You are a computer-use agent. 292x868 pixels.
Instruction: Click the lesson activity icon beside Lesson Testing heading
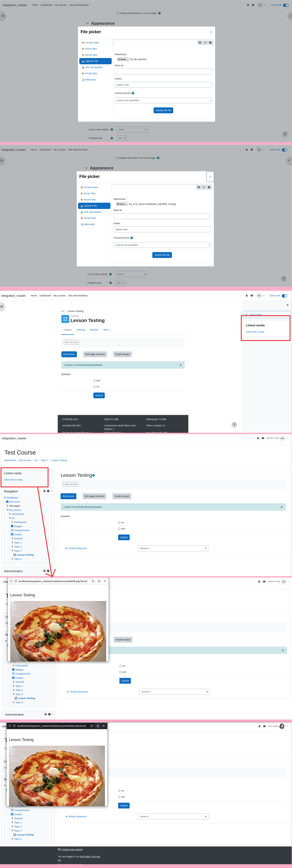pyautogui.click(x=65, y=319)
